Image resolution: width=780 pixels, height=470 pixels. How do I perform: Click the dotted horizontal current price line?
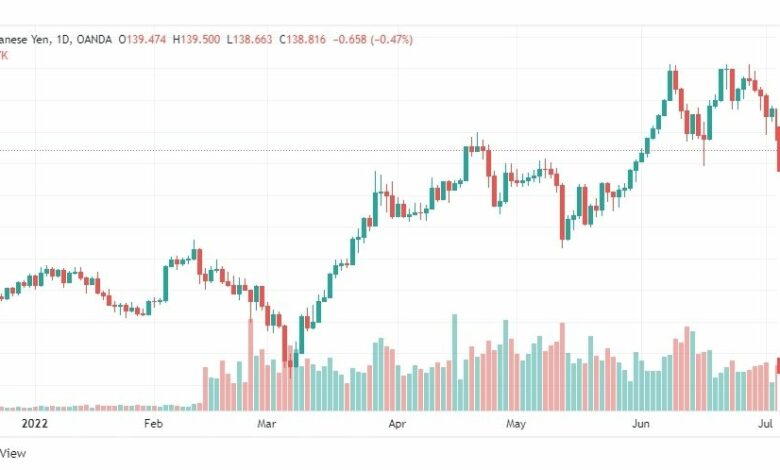point(390,150)
